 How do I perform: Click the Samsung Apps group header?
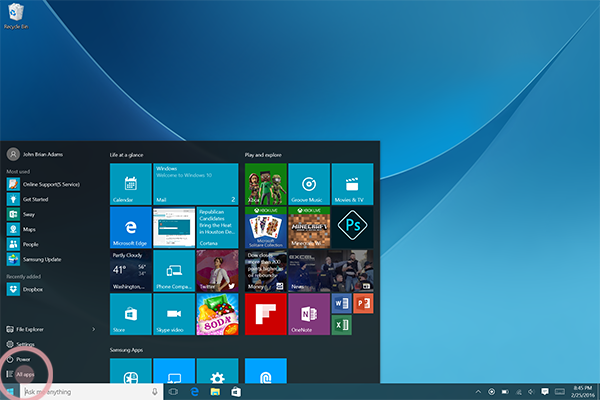(x=126, y=350)
